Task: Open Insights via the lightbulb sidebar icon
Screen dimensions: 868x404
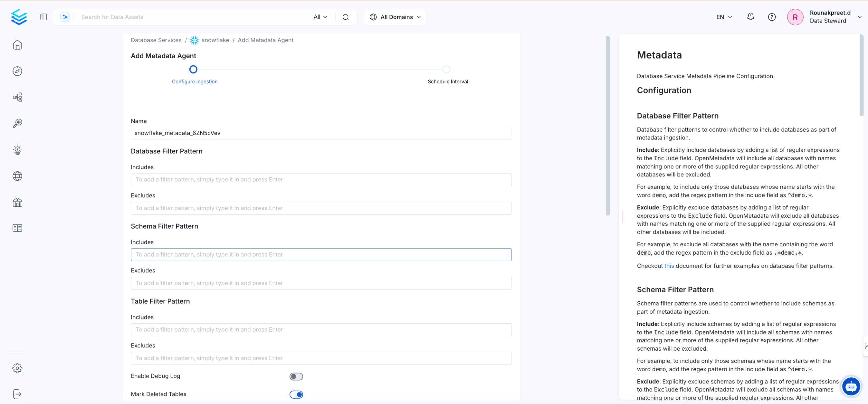Action: [17, 150]
